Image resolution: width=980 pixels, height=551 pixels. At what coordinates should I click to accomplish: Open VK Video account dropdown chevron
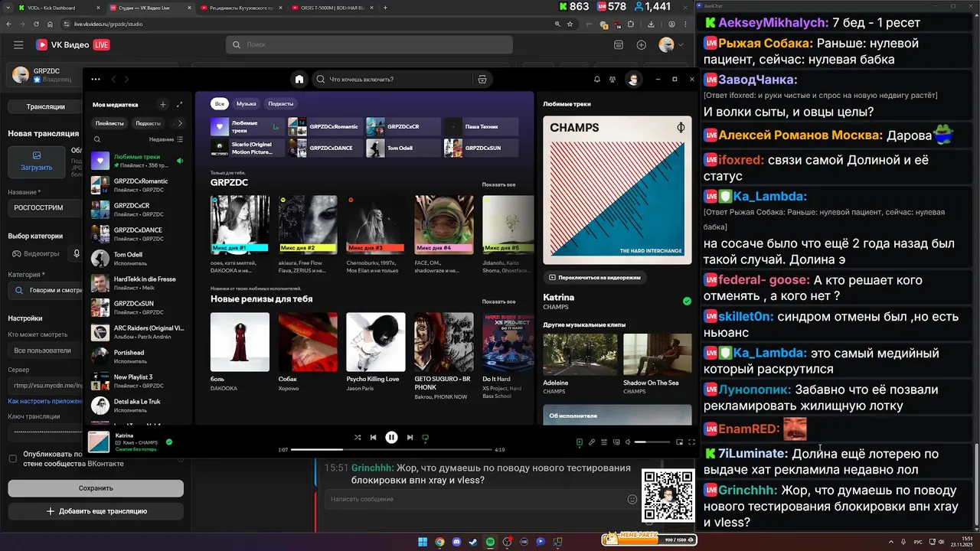(680, 45)
